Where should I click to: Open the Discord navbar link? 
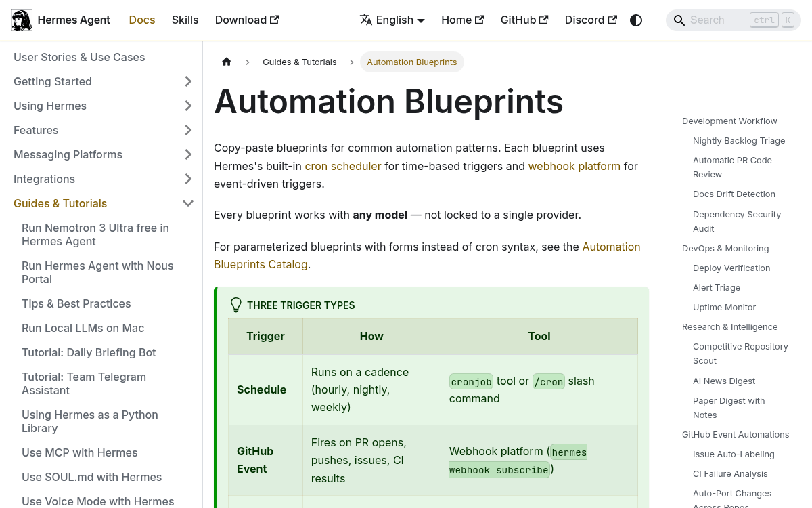[x=591, y=20]
